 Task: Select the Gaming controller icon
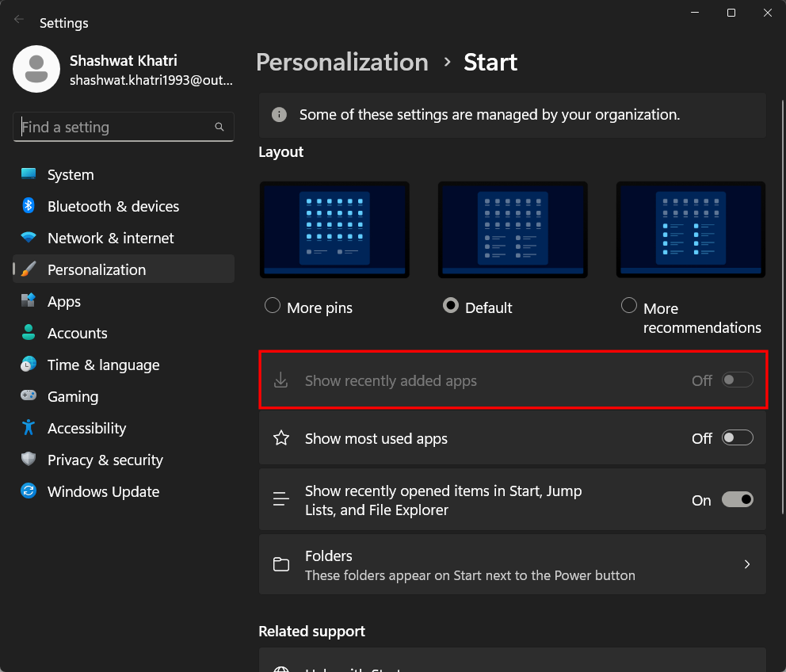tap(28, 396)
